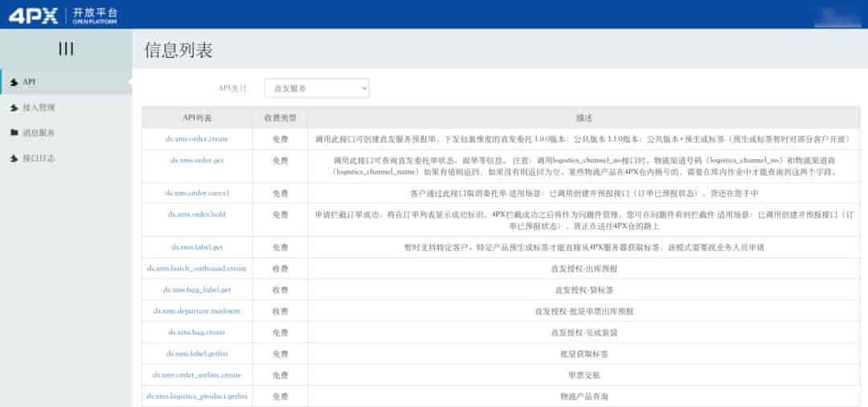Click the 直发授权-袋标签 description
Viewport: 868px width, 407px height.
tap(584, 290)
